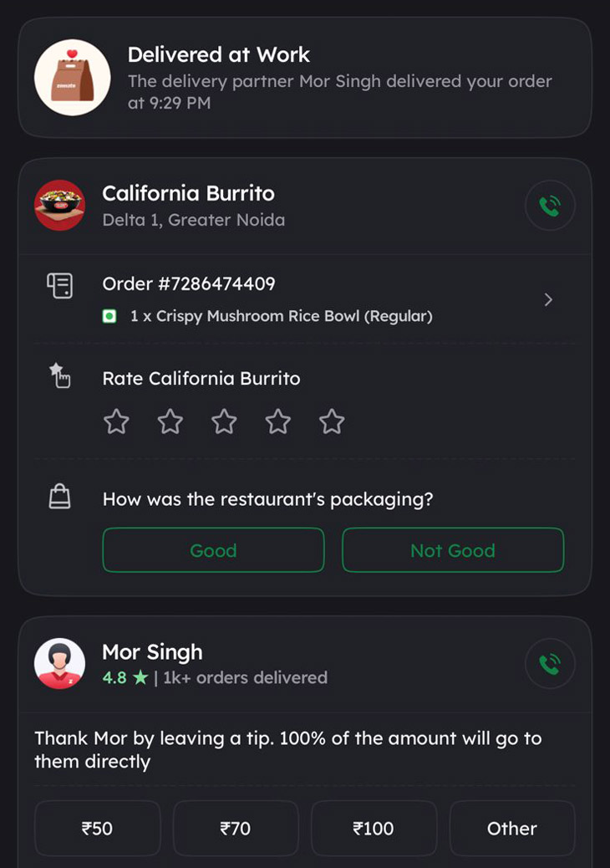Mark restaurant packaging as Not Good

[x=453, y=550]
